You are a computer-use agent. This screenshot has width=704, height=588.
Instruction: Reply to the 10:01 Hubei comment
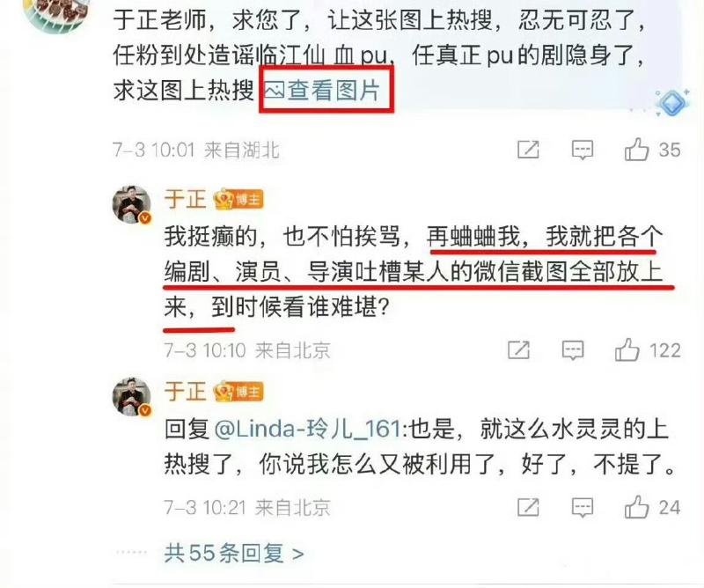click(x=583, y=150)
